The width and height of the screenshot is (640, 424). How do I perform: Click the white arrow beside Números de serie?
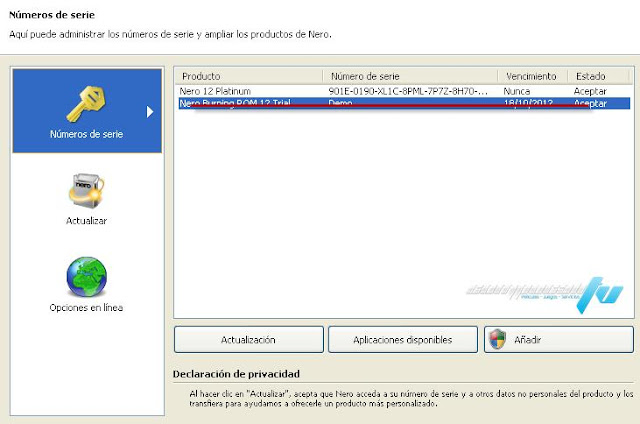coord(150,111)
